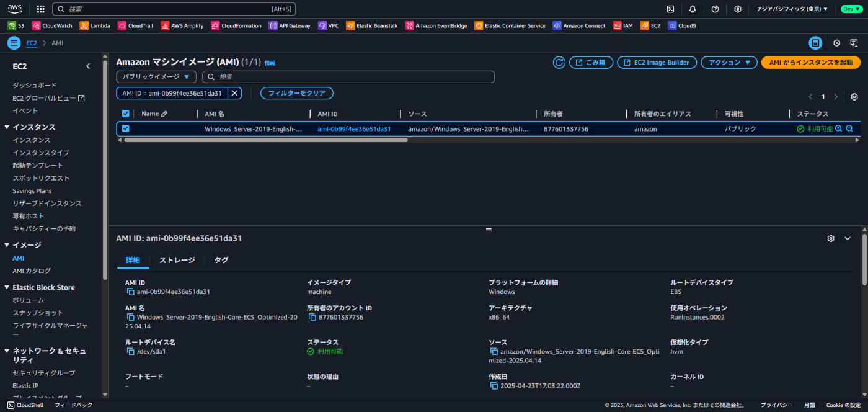868x412 pixels.
Task: Copy the AMI ID in details panel
Action: tap(131, 292)
